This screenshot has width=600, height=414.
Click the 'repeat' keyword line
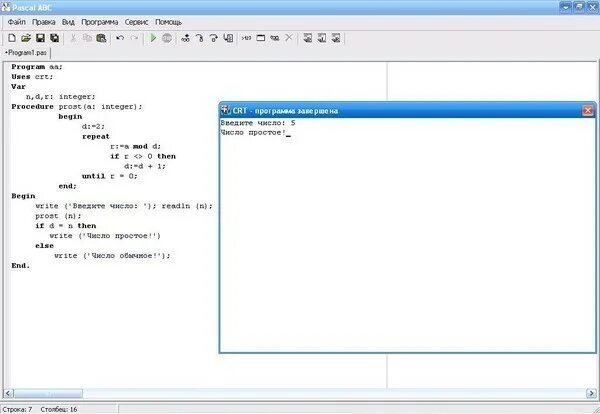pos(96,137)
